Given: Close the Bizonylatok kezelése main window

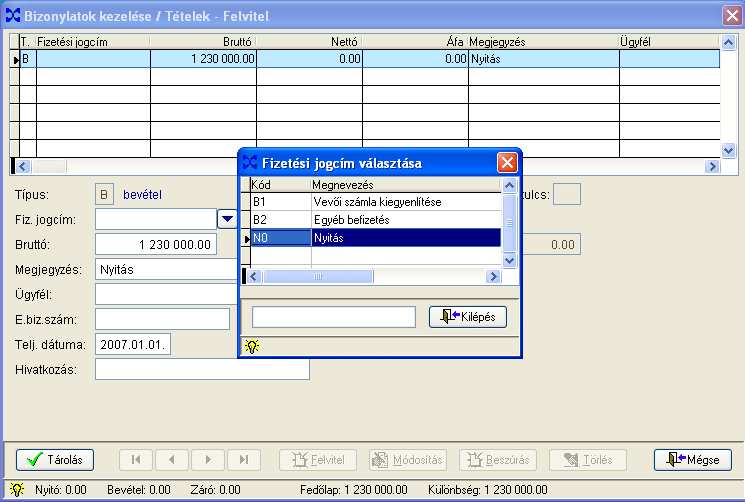Looking at the screenshot, I should (x=732, y=16).
